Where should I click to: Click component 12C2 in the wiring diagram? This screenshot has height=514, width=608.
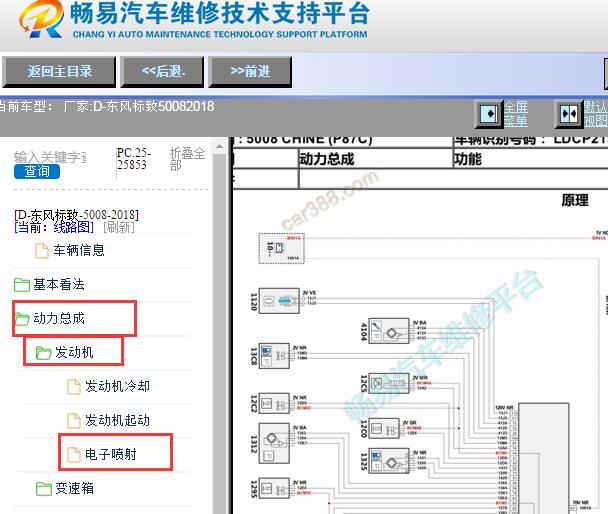tap(275, 404)
